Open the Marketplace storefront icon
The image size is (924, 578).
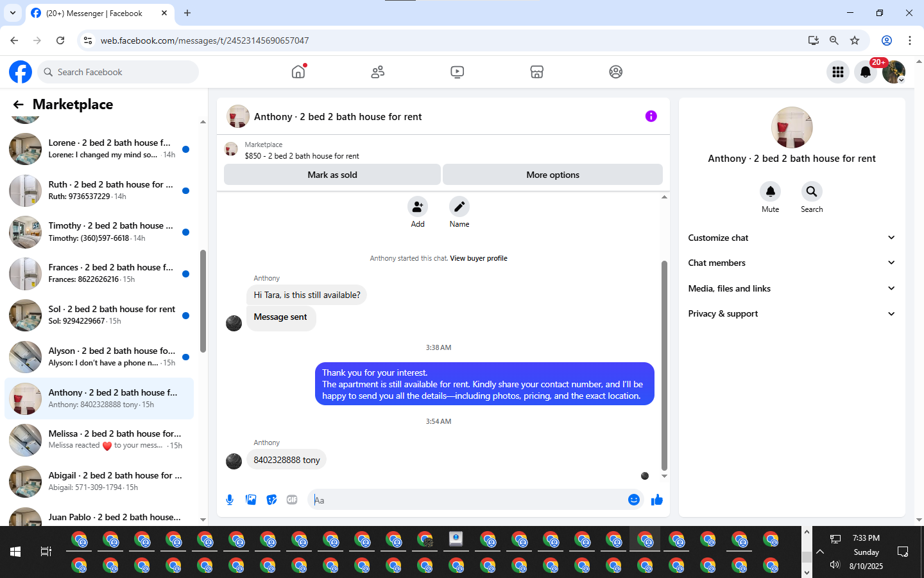537,72
